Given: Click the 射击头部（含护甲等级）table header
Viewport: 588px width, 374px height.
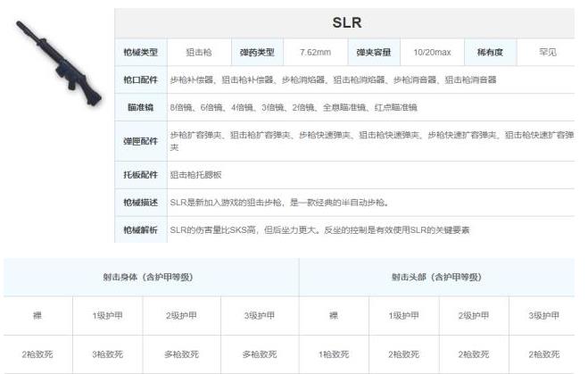Looking at the screenshot, I should [438, 277].
